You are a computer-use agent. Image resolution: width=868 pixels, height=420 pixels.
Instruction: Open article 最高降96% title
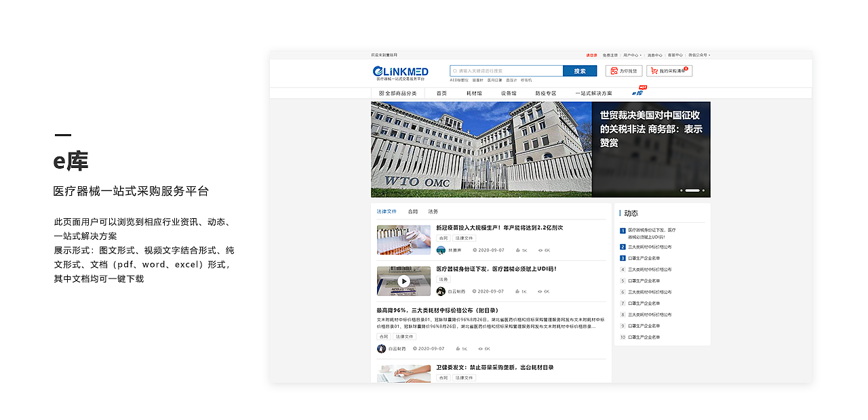(x=437, y=310)
